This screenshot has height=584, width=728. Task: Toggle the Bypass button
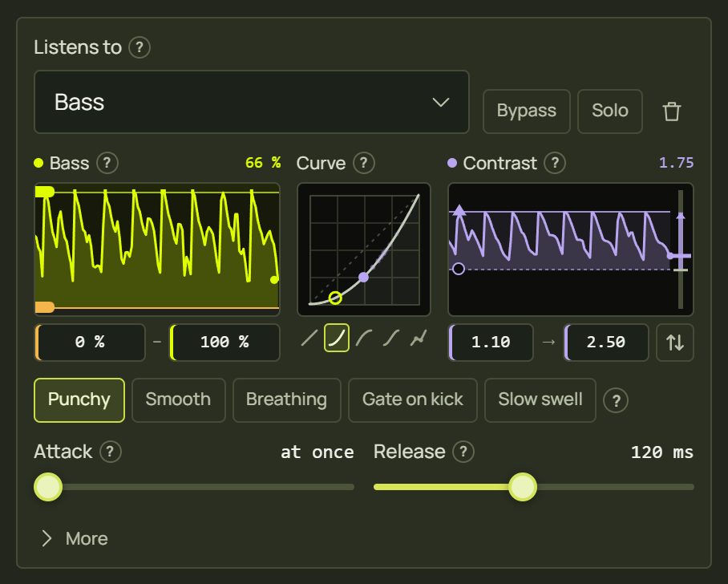(x=527, y=111)
